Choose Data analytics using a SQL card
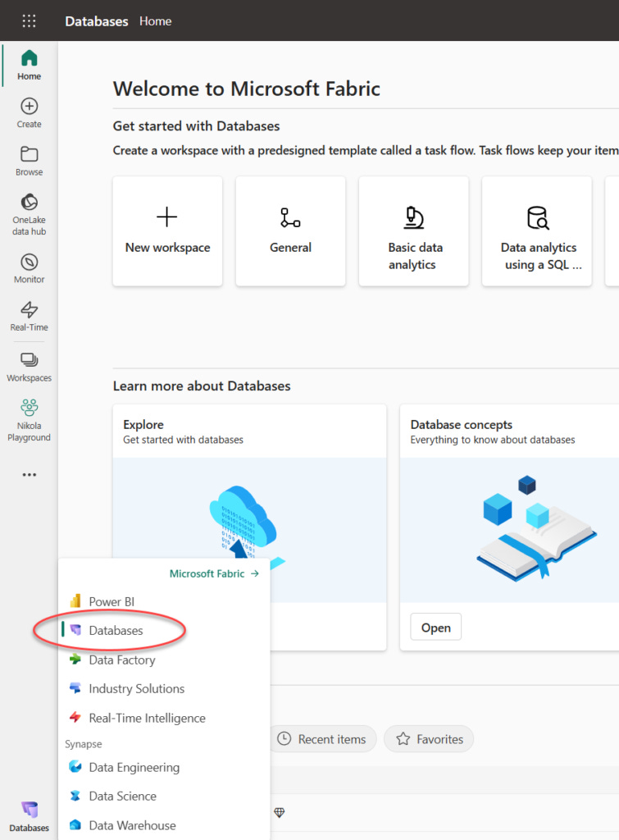 point(537,231)
